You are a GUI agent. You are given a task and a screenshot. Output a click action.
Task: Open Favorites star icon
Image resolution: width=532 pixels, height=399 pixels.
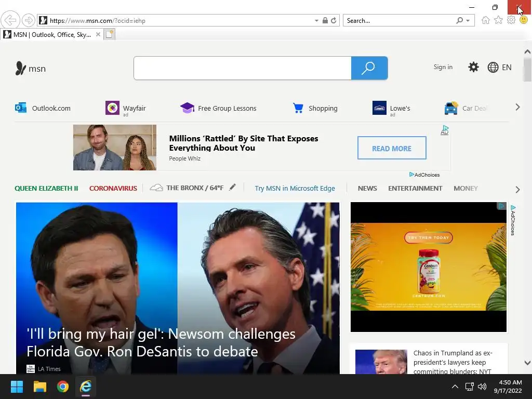pos(498,20)
